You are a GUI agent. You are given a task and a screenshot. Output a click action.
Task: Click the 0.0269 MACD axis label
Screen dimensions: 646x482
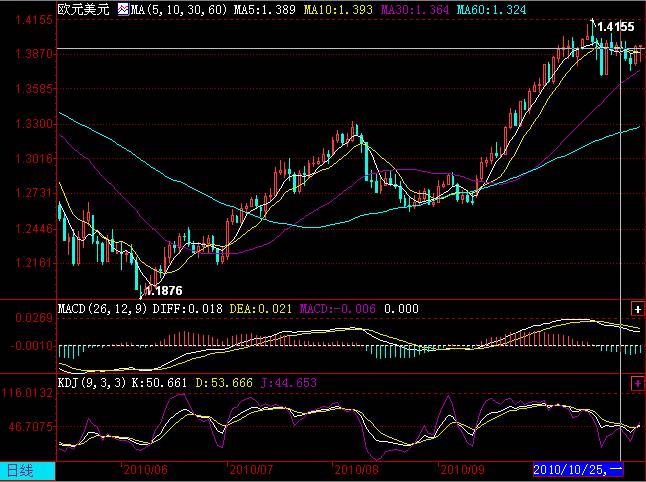[x=34, y=318]
